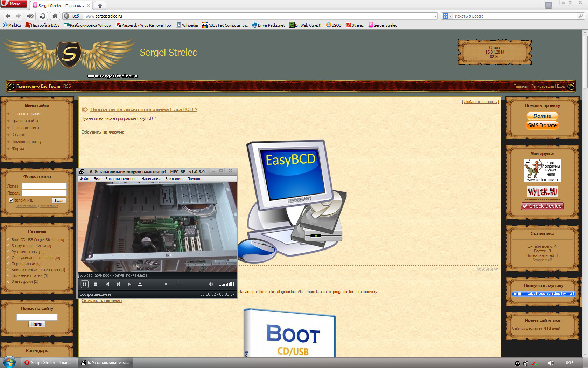Open the Файл menu in MPC-BE
588x368 pixels.
84,179
